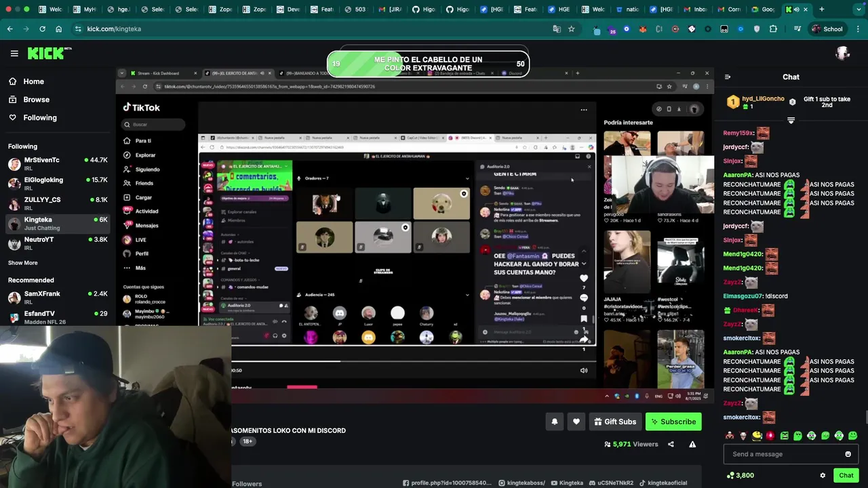Switch to the [JIRA] Gmail tab
Viewport: 868px width, 488px height.
click(389, 9)
